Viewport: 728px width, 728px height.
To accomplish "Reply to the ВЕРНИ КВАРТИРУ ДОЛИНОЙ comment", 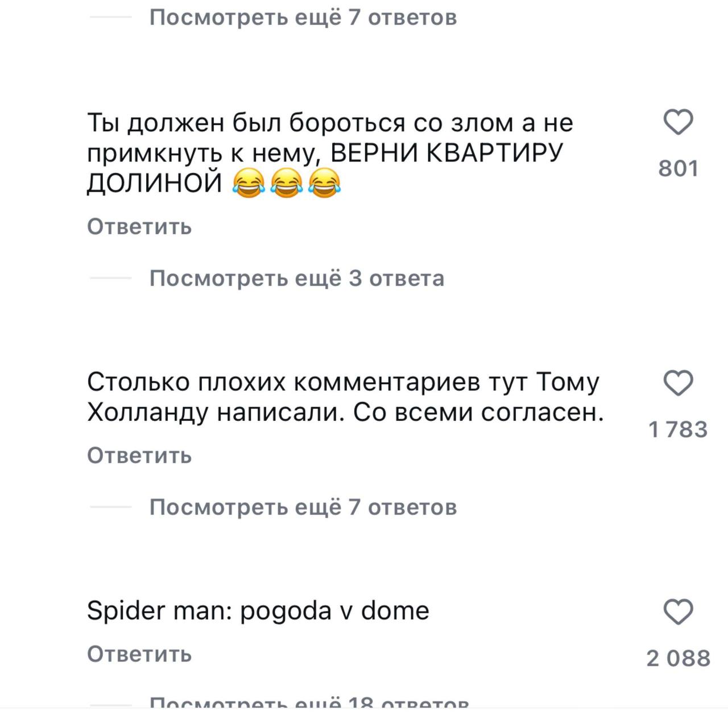I will tap(139, 227).
